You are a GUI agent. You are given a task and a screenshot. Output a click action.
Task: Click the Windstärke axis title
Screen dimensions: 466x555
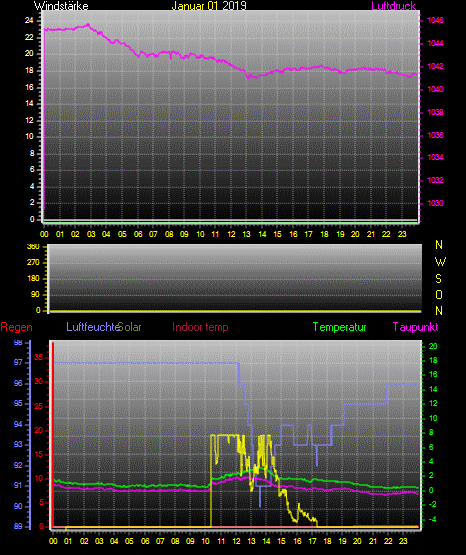click(61, 6)
